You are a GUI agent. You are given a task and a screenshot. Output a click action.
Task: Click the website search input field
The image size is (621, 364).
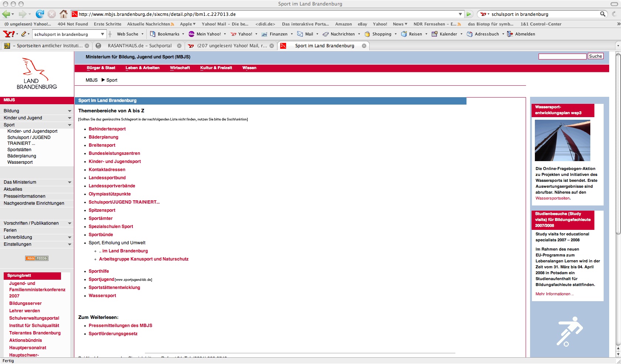(x=562, y=57)
